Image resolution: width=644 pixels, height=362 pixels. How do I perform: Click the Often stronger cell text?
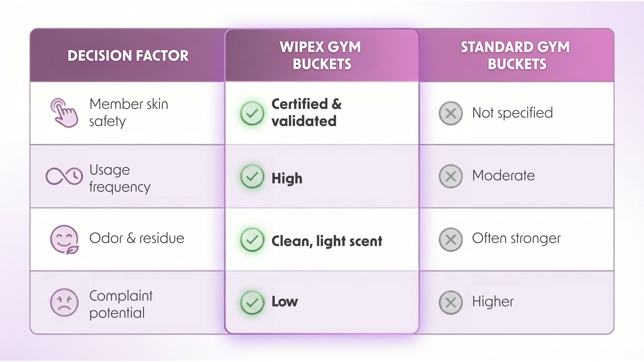click(516, 238)
